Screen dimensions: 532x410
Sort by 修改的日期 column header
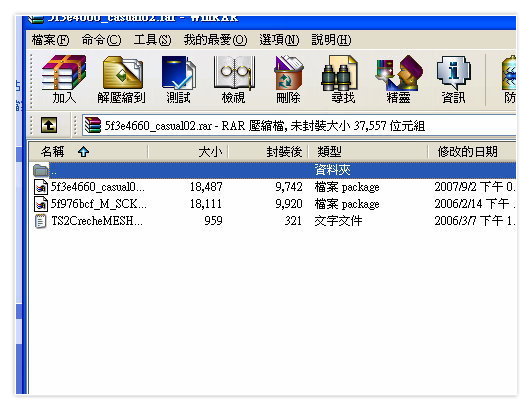(x=472, y=151)
